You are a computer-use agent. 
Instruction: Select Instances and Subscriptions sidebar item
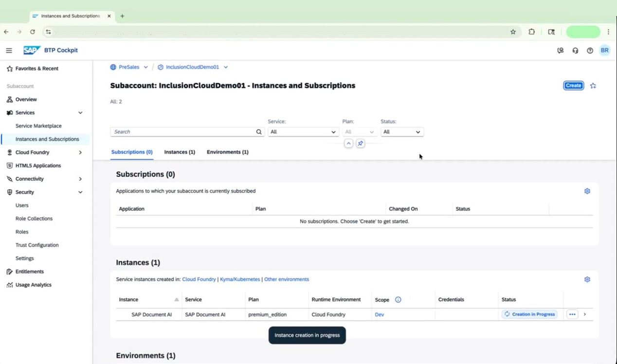point(47,139)
